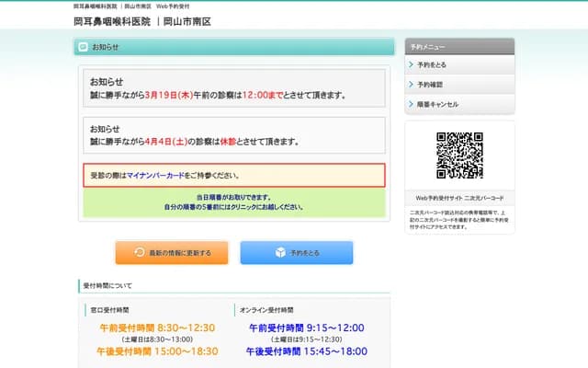This screenshot has height=368, width=588.
Task: Click the green same-day queue notice
Action: click(234, 201)
